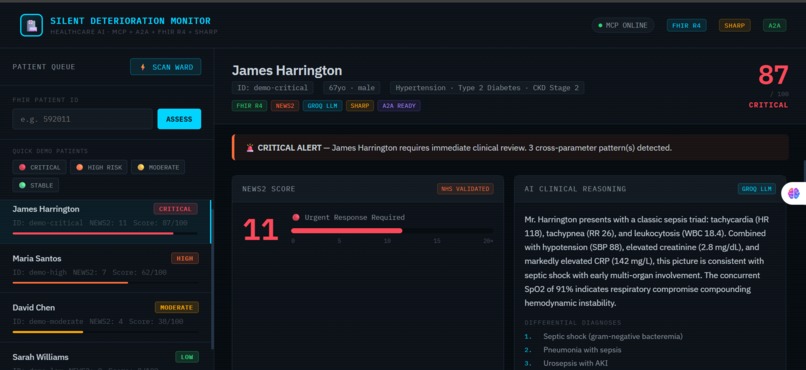Select James Harrington in the patient queue
This screenshot has height=370, width=806.
click(x=105, y=221)
